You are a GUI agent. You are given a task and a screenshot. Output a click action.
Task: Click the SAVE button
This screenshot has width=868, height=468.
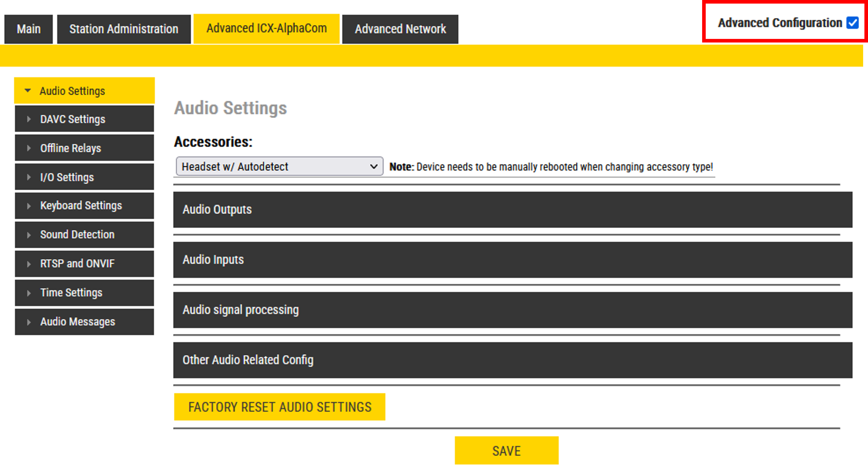(506, 451)
